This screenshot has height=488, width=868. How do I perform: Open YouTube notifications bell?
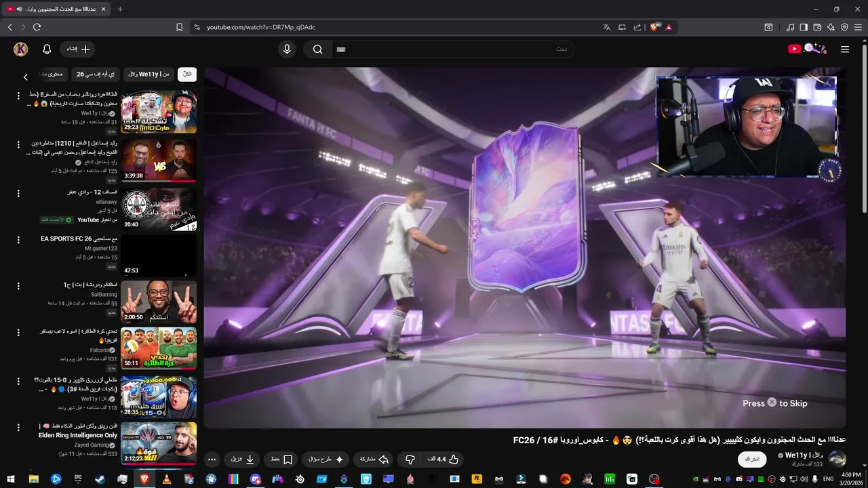point(47,49)
